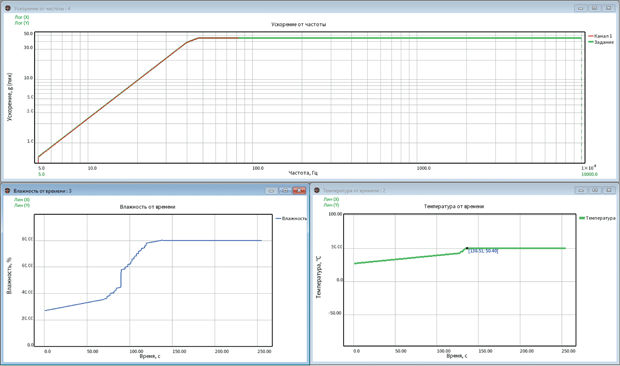Image resolution: width=620 pixels, height=366 pixels.
Task: Click the 'Время, с' label in temperature chart
Action: 457,356
